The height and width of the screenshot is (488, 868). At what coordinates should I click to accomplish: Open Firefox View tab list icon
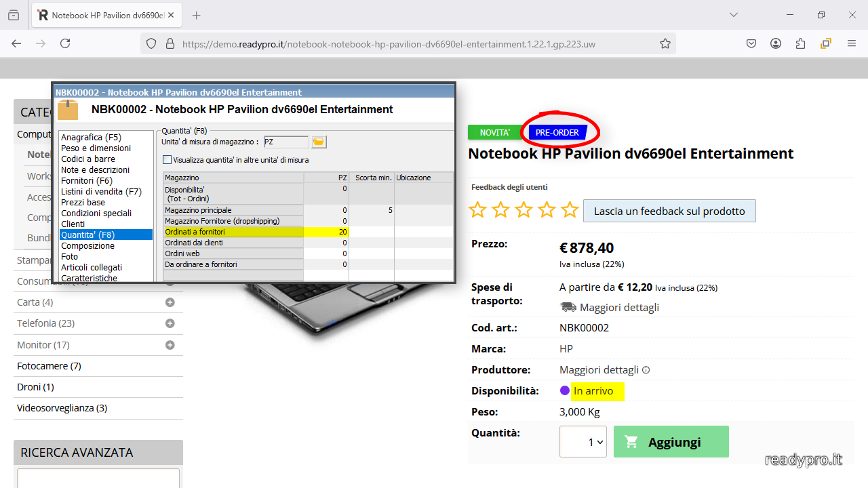pyautogui.click(x=14, y=15)
